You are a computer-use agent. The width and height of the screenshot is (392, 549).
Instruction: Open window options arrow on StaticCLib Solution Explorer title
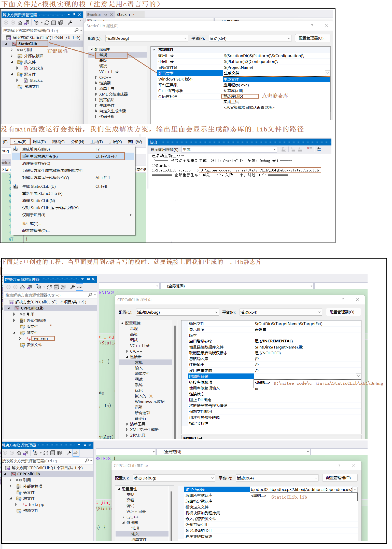point(69,15)
